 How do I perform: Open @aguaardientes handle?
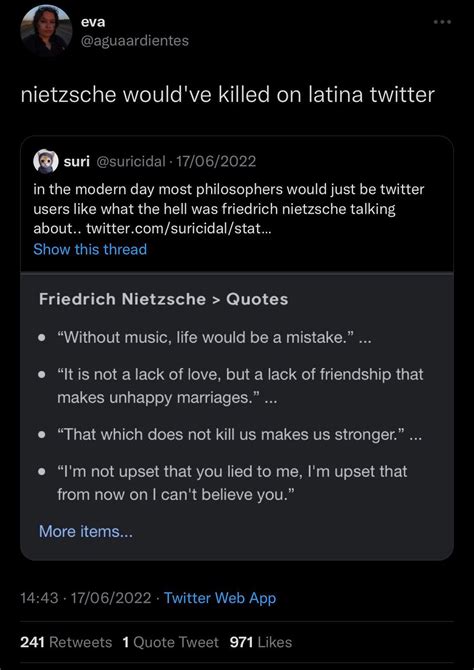pos(135,41)
